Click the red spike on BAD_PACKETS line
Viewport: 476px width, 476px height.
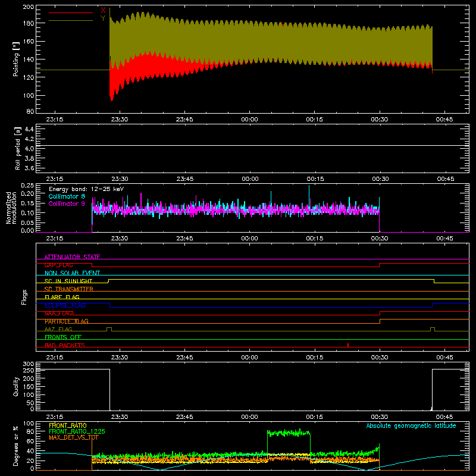(348, 345)
